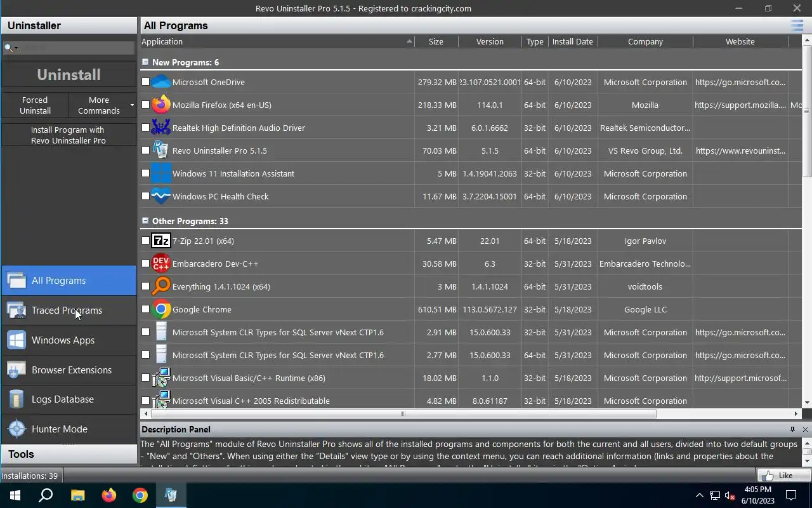The height and width of the screenshot is (508, 812).
Task: Open the More Commands dropdown arrow
Action: coord(132,105)
